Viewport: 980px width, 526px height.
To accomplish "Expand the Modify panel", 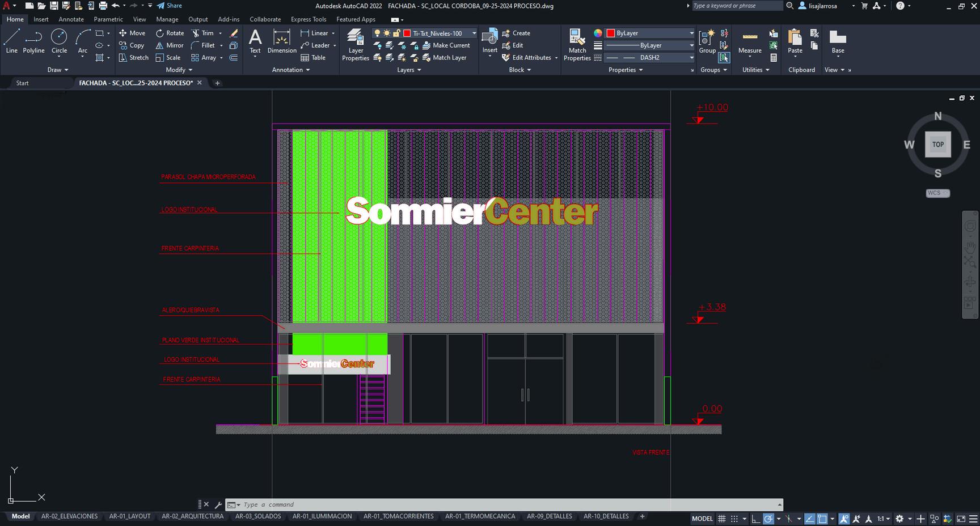I will [x=179, y=70].
